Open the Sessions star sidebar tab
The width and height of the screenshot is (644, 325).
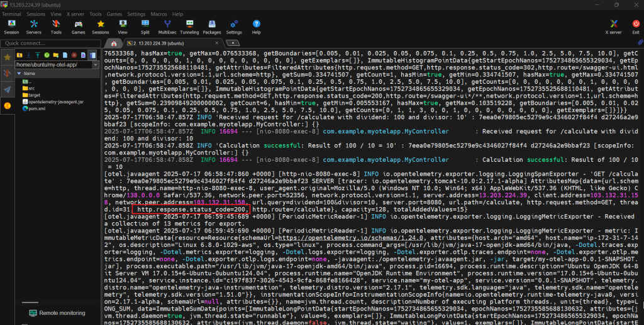[x=7, y=57]
